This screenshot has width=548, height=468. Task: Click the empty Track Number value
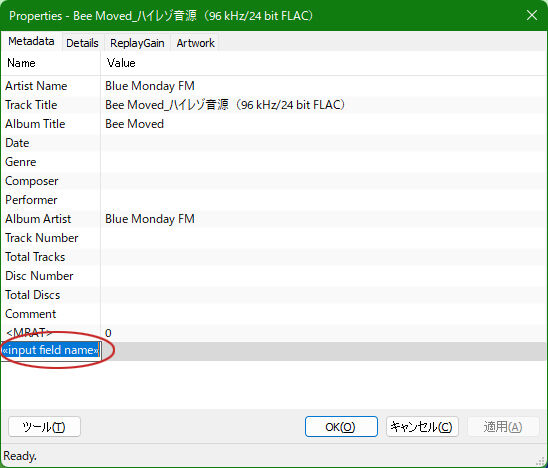coord(323,238)
